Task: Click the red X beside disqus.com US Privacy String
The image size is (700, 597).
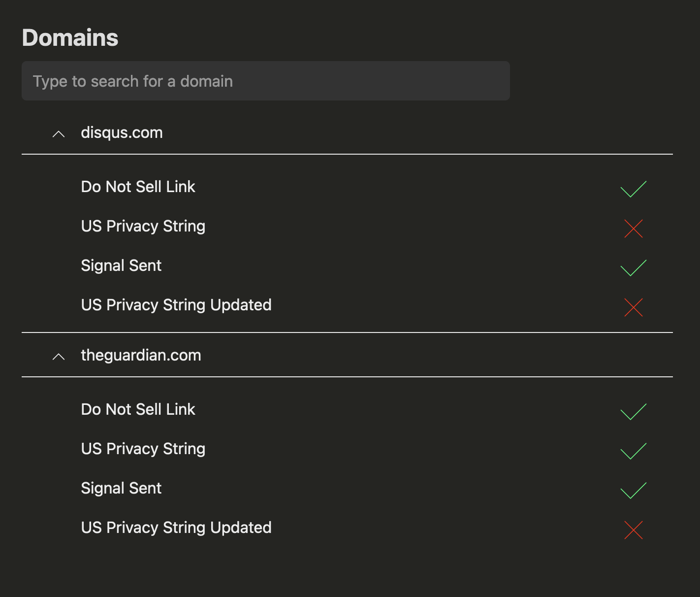Action: click(633, 228)
